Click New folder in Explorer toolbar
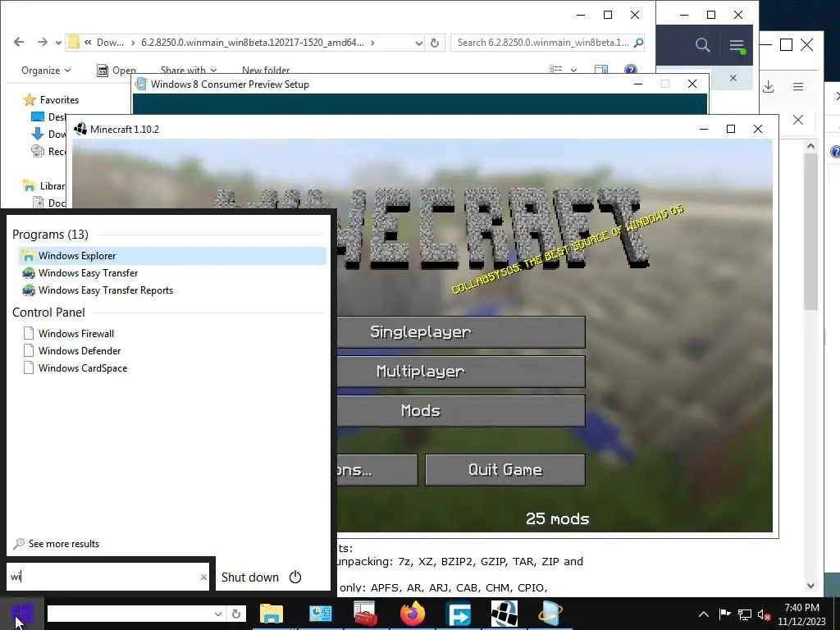Image resolution: width=840 pixels, height=630 pixels. [x=266, y=71]
